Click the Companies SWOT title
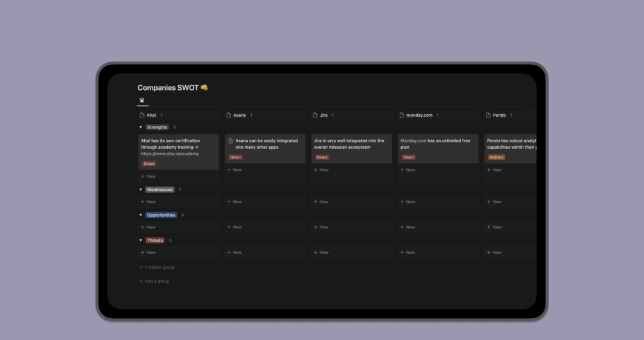Viewport: 644px width, 340px height. click(172, 88)
